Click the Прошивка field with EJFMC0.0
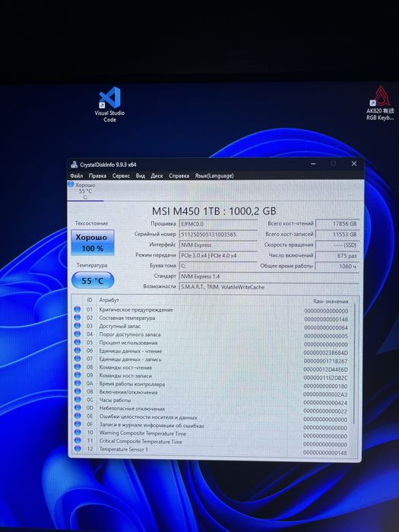The height and width of the screenshot is (532, 399). 218,224
